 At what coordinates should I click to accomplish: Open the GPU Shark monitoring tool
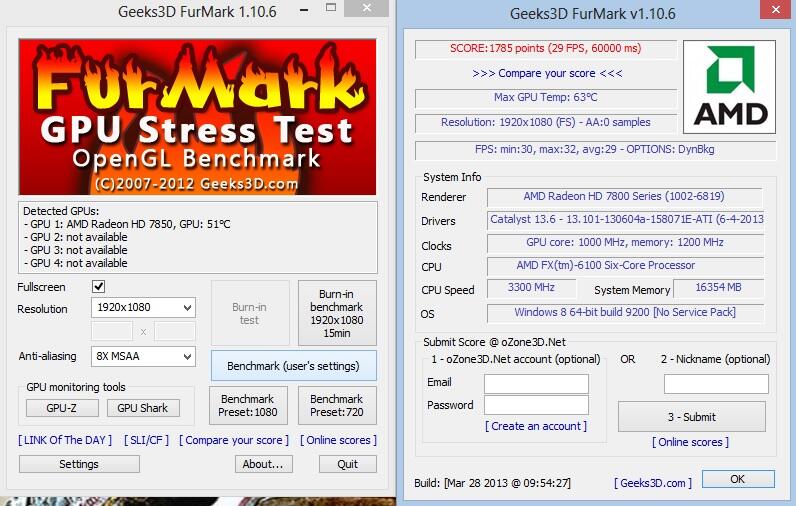tap(143, 408)
